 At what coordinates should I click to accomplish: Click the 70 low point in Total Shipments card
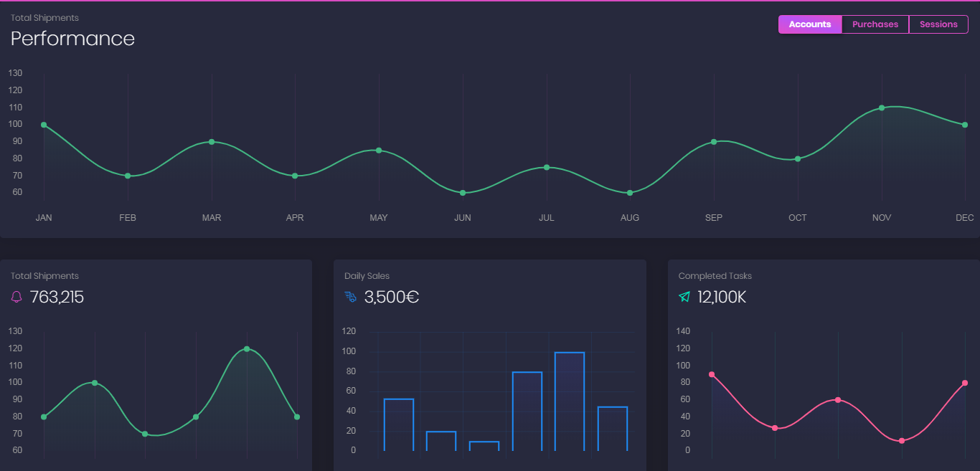tap(145, 434)
